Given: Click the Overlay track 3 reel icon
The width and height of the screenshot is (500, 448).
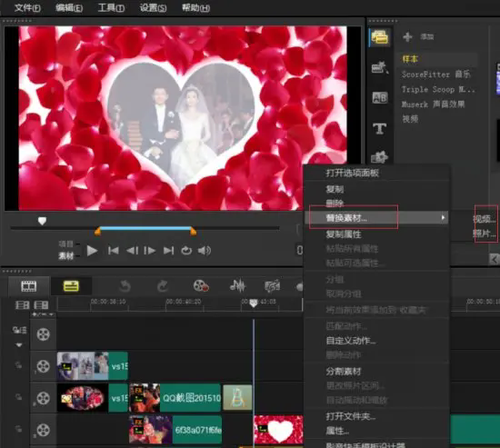Looking at the screenshot, I should 43,430.
